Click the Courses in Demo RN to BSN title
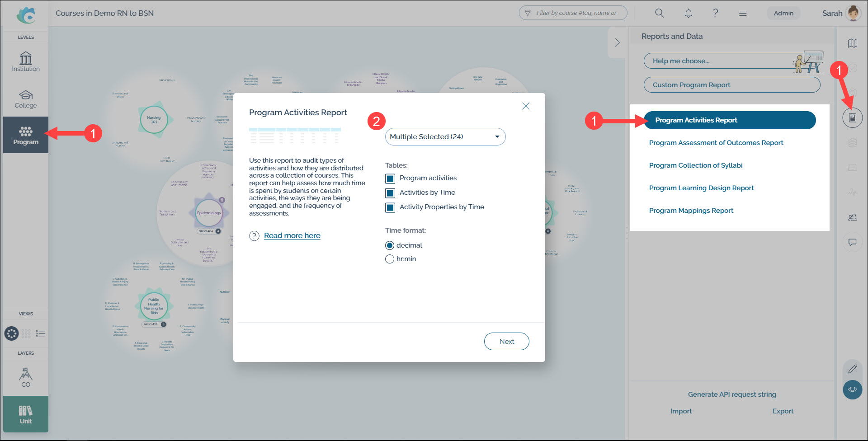 pos(104,13)
